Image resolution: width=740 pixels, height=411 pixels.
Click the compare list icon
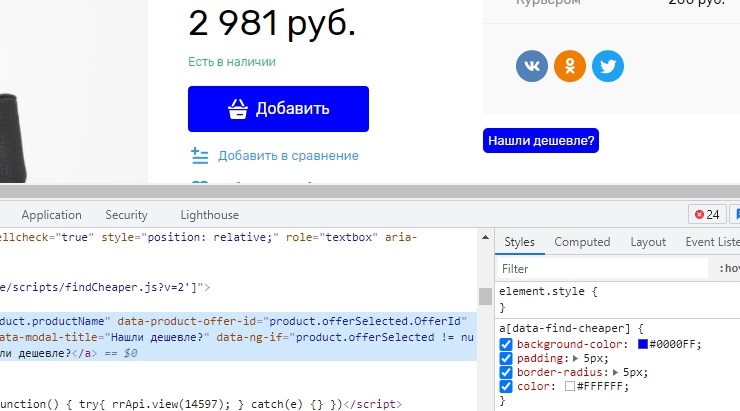pos(200,156)
